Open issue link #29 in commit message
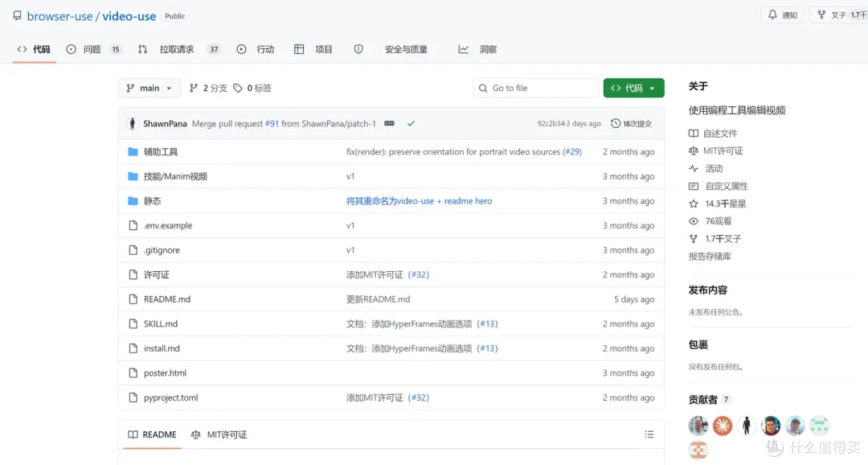Screen dimensions: 868x465 572,152
